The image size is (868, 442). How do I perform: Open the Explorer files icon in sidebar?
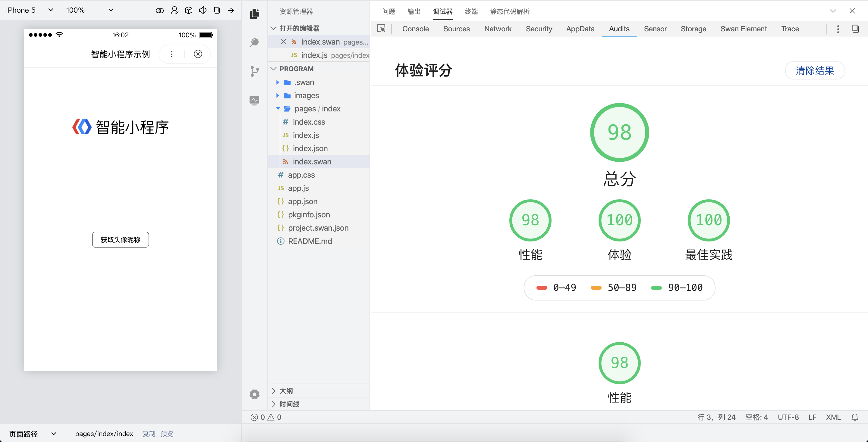click(255, 14)
